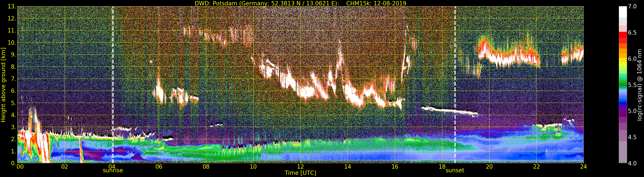Click the colorbar tick value '5.5'
This screenshot has width=644, height=177.
click(632, 85)
